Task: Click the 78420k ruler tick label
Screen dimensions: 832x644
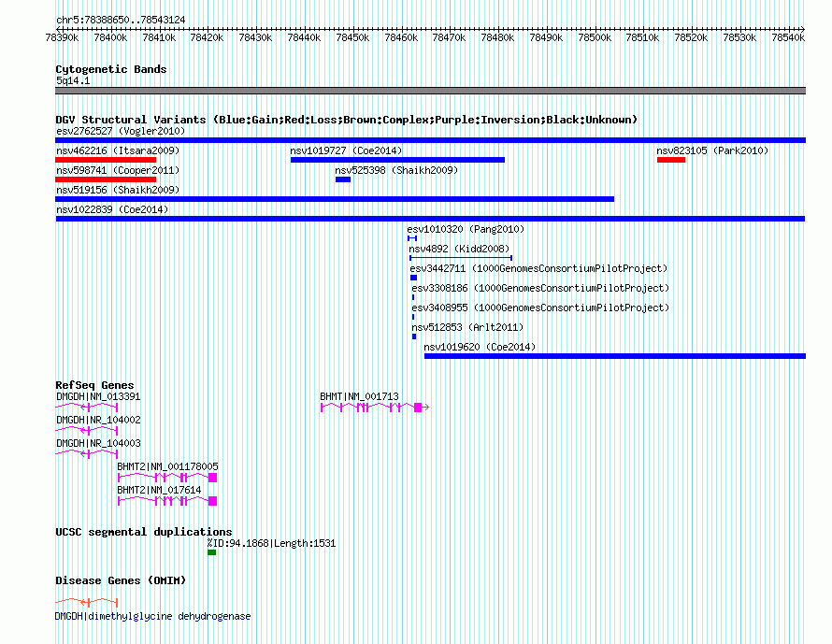Action: point(207,37)
